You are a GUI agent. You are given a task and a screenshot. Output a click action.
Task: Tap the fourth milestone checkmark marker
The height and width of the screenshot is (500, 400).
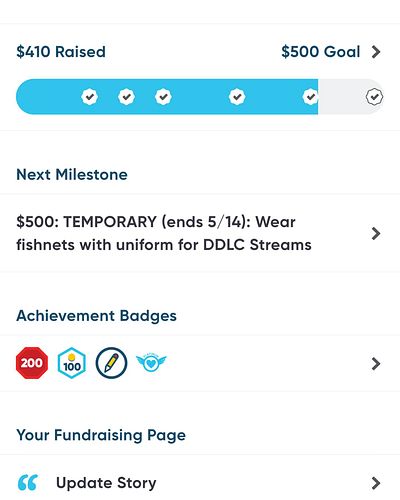pyautogui.click(x=237, y=97)
